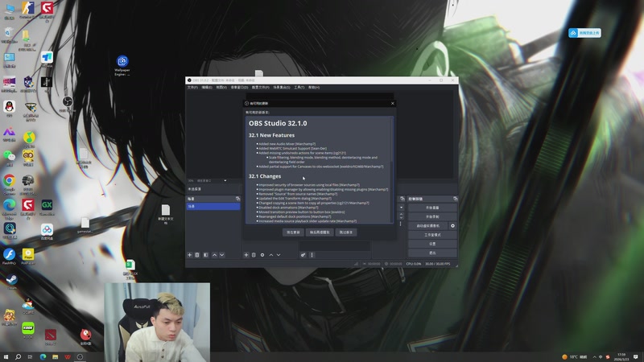This screenshot has width=644, height=362.
Task: Open Tools menu in OBS menu bar
Action: pyautogui.click(x=299, y=88)
